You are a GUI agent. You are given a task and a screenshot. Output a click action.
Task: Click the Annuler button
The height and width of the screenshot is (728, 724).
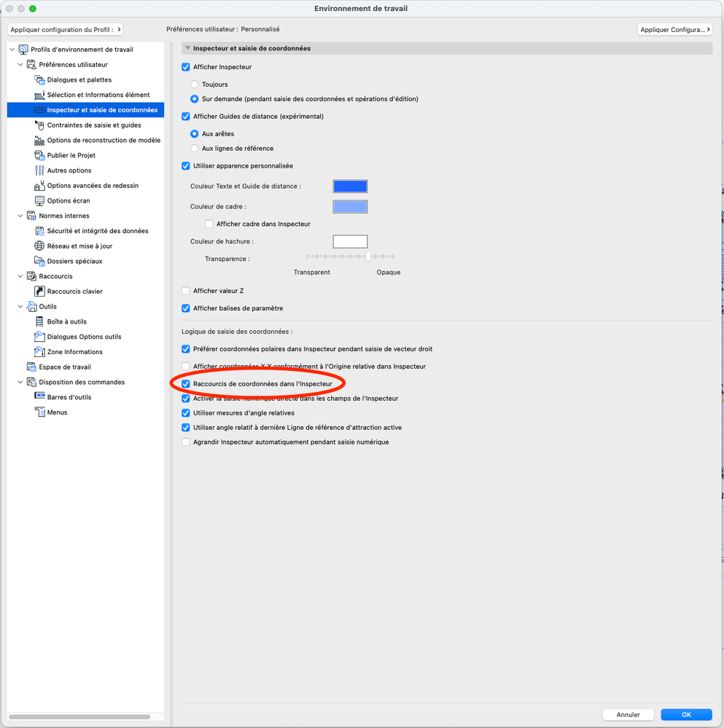coord(628,715)
